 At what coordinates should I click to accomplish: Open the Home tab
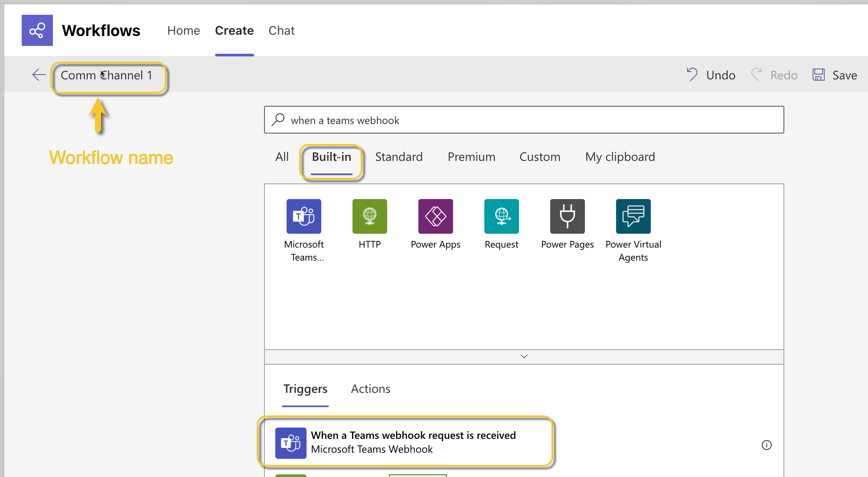(x=184, y=30)
